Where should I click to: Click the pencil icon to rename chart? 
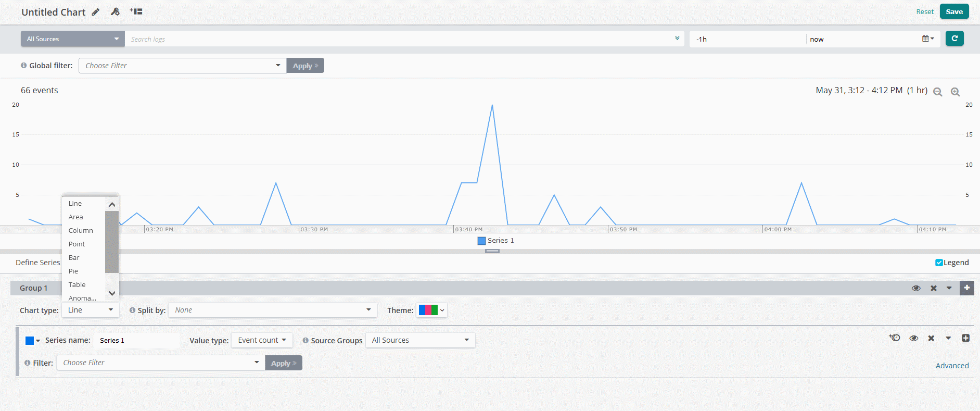pyautogui.click(x=96, y=12)
